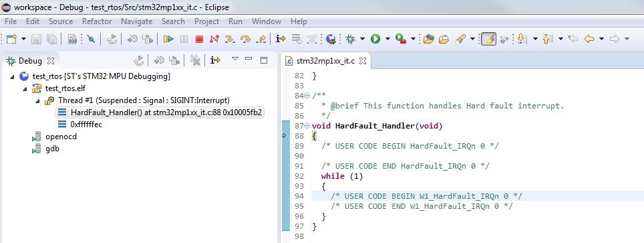
Task: Open the Edit menu
Action: [33, 21]
